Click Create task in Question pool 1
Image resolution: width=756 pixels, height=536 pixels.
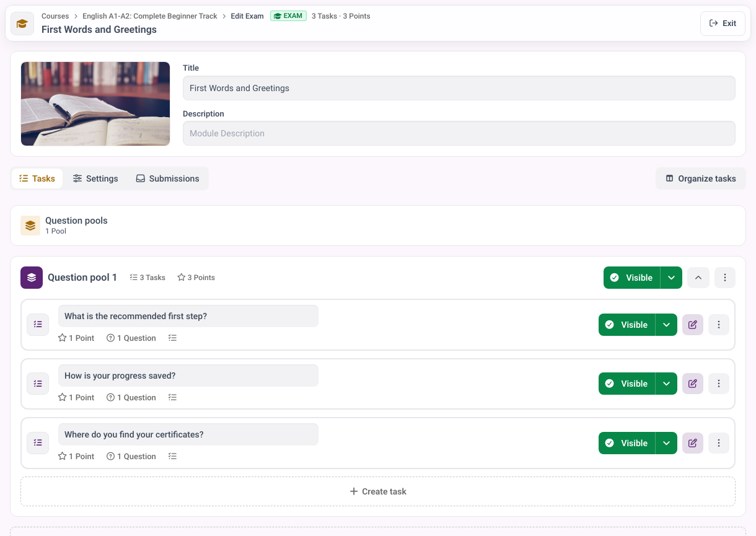pos(378,491)
